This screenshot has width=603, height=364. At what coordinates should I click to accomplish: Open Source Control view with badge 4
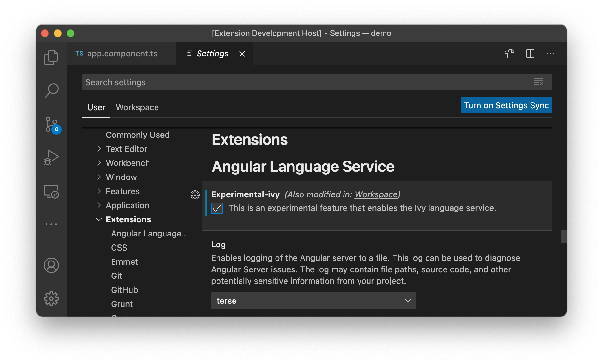(52, 125)
